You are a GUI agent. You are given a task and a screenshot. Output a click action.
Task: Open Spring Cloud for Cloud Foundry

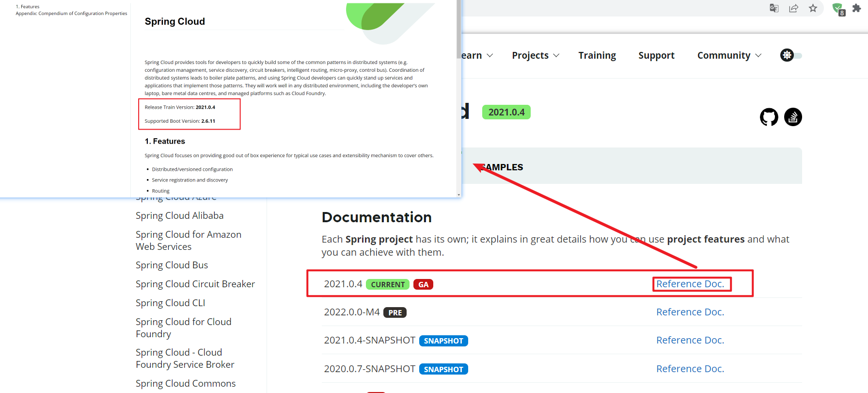(x=184, y=327)
